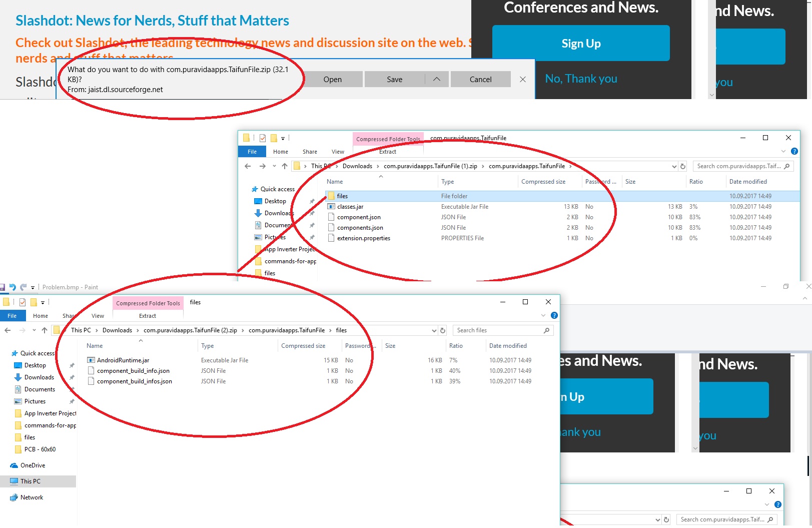Open quick access toolbar dropdown in TaifunFile window
The image size is (812, 528).
[x=283, y=139]
